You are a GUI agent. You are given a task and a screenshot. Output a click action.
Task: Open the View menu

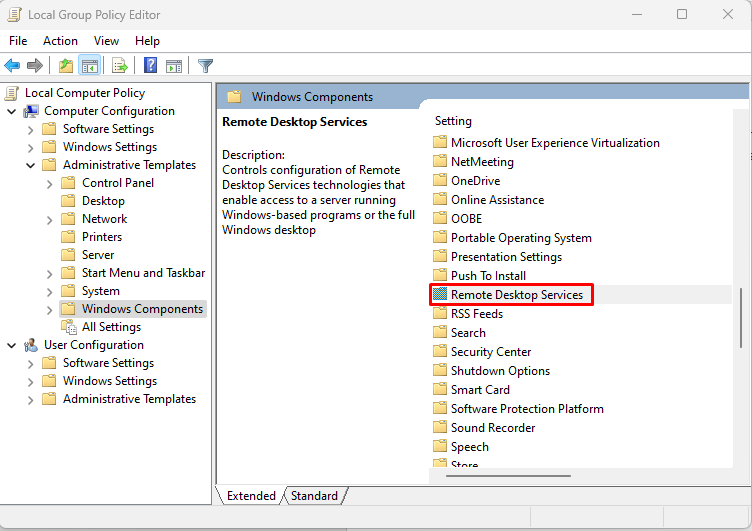[x=106, y=41]
